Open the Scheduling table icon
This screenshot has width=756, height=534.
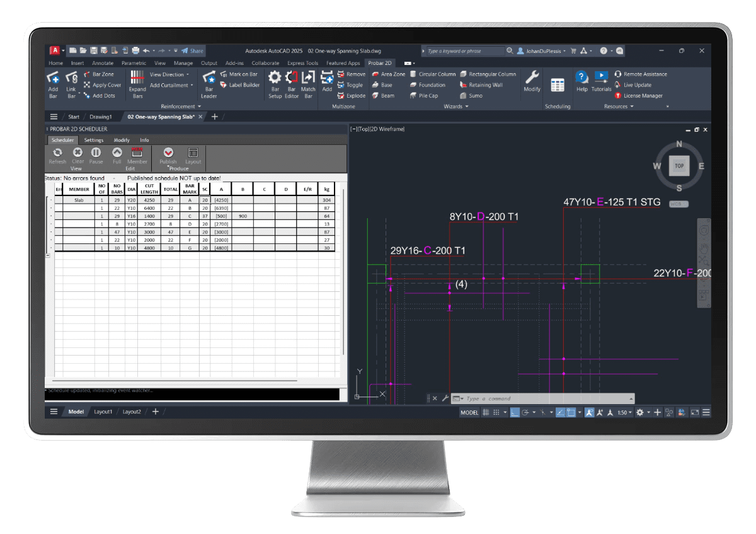coord(558,85)
